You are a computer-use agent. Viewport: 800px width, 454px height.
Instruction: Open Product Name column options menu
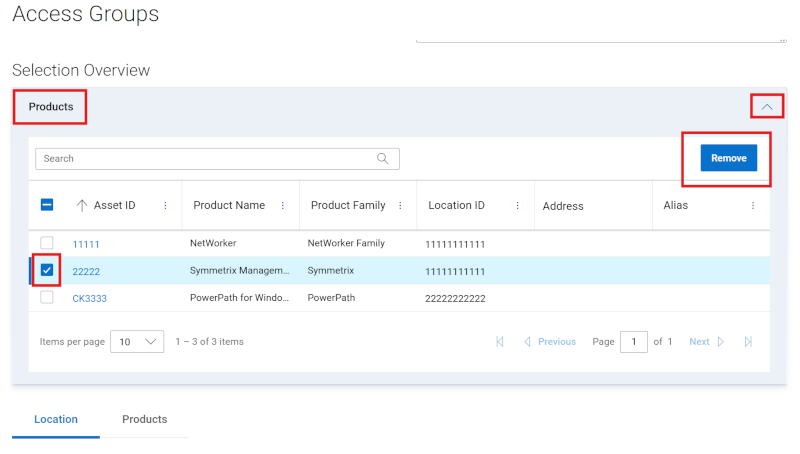click(x=283, y=206)
